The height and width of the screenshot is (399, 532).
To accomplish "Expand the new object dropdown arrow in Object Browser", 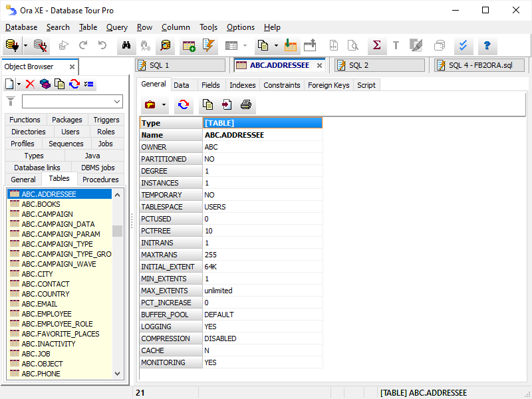I will point(19,84).
